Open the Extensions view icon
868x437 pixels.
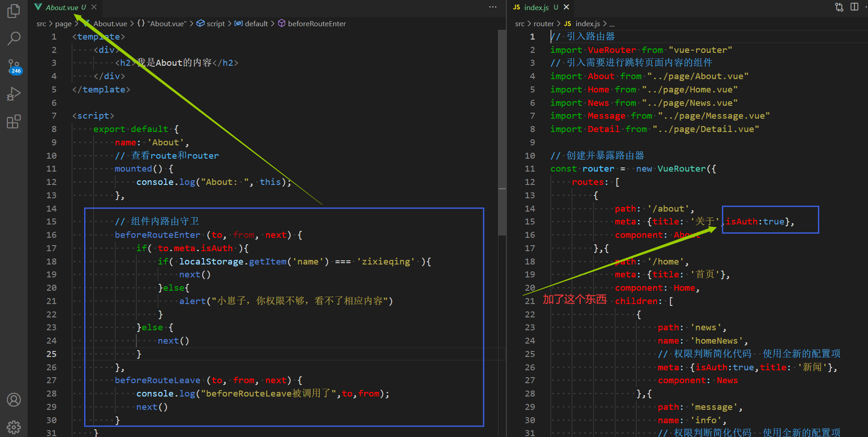(14, 122)
